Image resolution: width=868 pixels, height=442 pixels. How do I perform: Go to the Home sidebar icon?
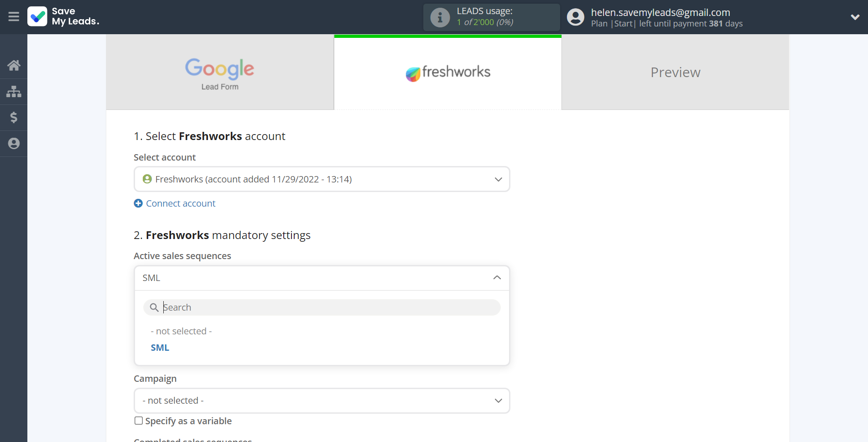(14, 65)
